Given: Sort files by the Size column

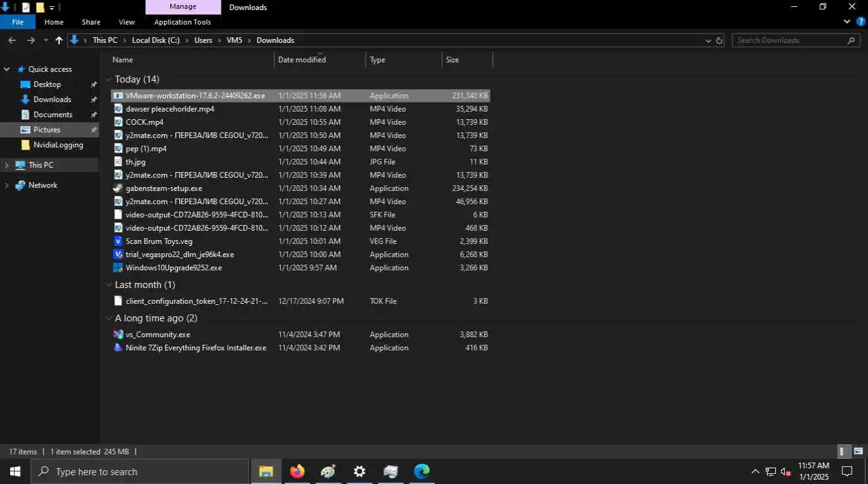Looking at the screenshot, I should point(467,60).
